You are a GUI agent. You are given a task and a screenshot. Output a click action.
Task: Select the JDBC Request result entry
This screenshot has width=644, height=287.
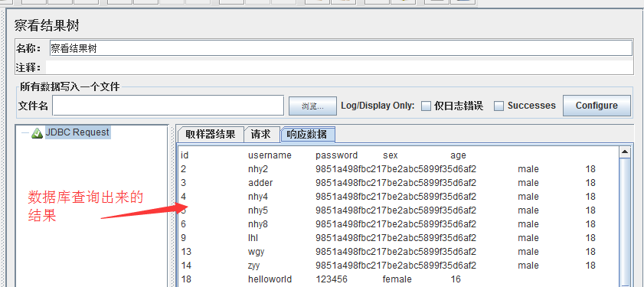click(77, 132)
